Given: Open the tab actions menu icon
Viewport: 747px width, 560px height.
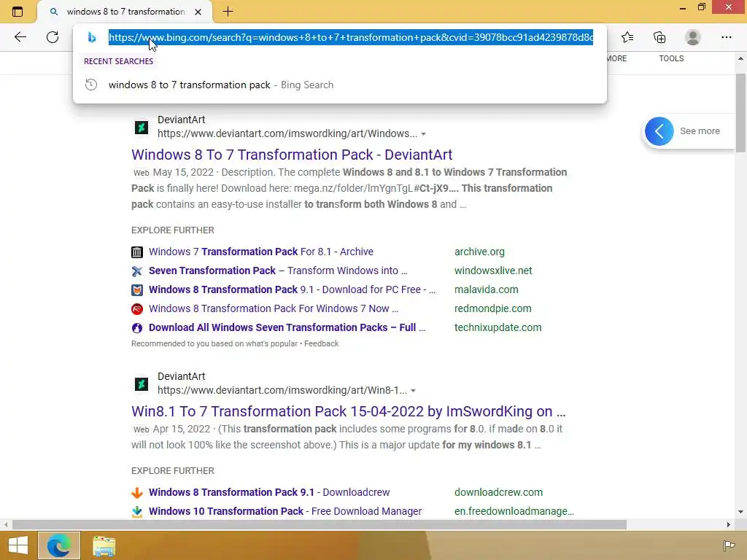Looking at the screenshot, I should coord(18,12).
